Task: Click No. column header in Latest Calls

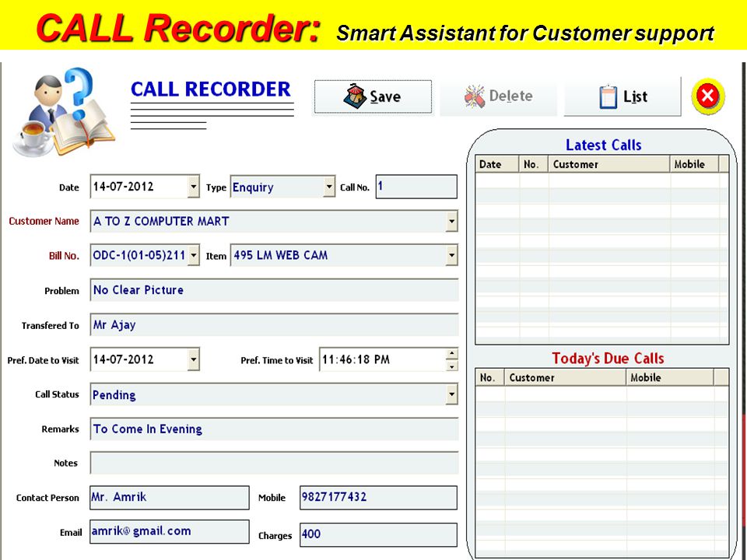Action: (534, 164)
